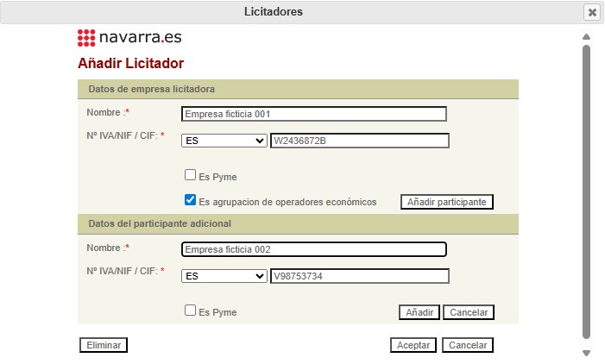Click Añadir to add the participant

pyautogui.click(x=419, y=312)
